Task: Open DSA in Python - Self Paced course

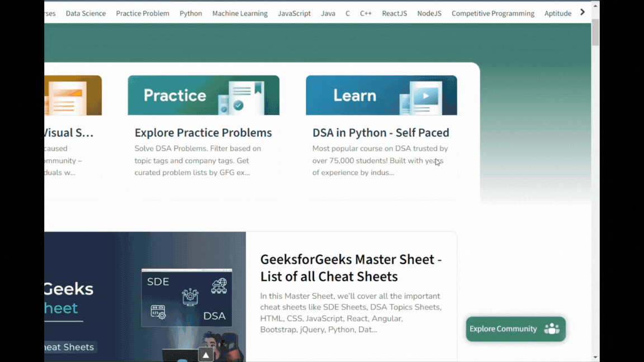Action: tap(381, 132)
